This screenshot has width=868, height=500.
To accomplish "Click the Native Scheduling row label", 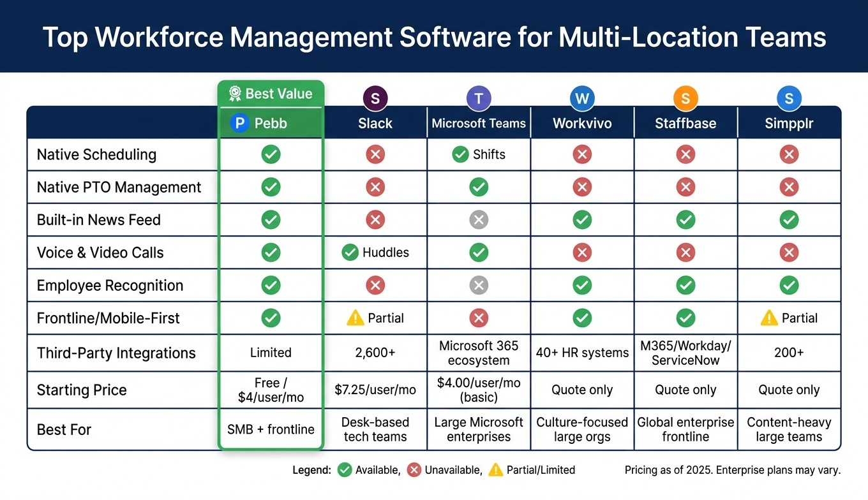I will click(x=96, y=154).
